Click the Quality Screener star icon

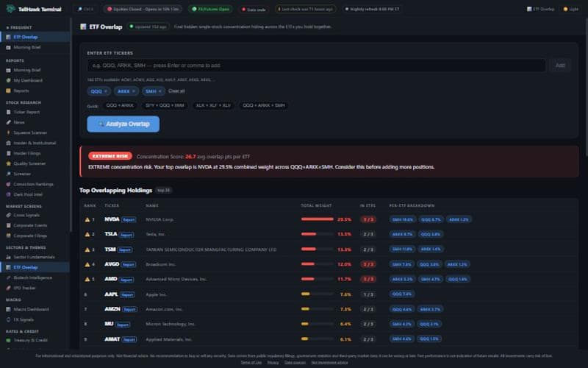click(x=8, y=163)
